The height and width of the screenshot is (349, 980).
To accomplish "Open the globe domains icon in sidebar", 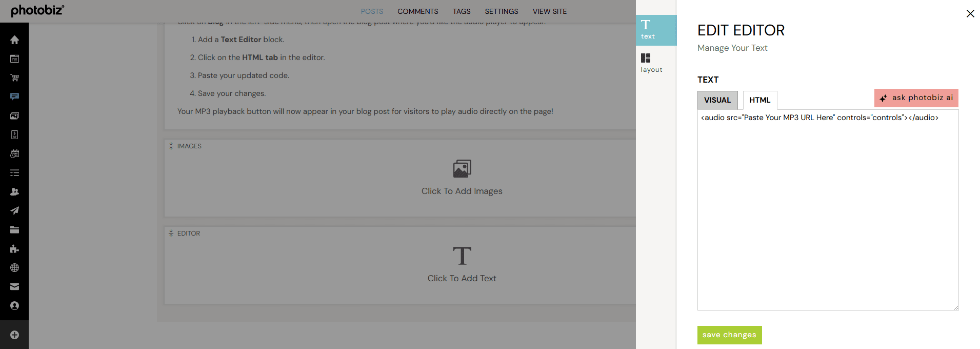I will click(x=14, y=268).
